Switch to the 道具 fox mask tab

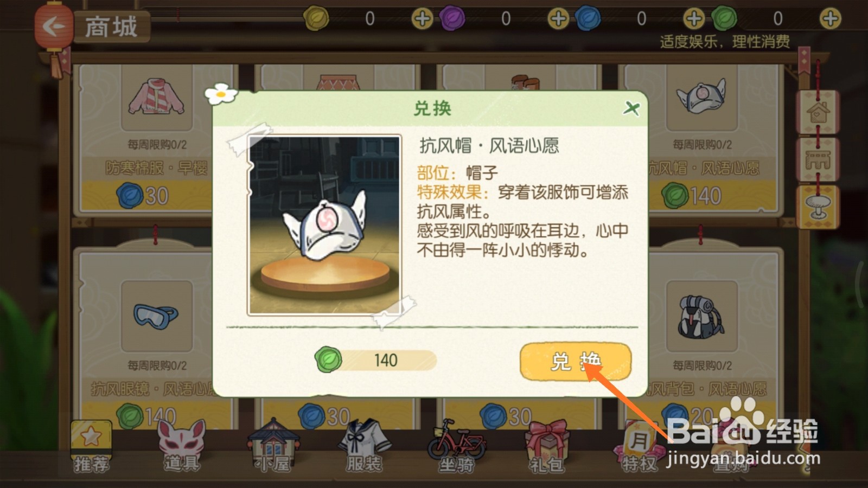pyautogui.click(x=182, y=446)
